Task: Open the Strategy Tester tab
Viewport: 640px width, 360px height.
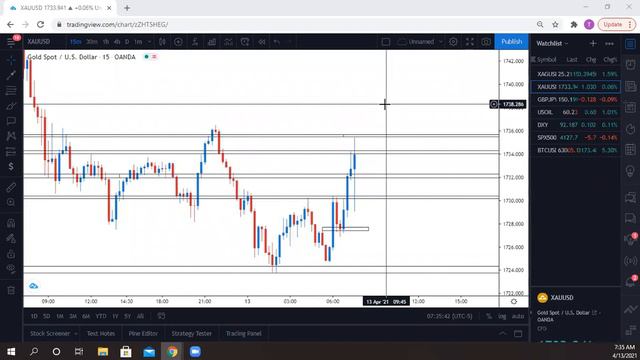Action: pyautogui.click(x=191, y=333)
